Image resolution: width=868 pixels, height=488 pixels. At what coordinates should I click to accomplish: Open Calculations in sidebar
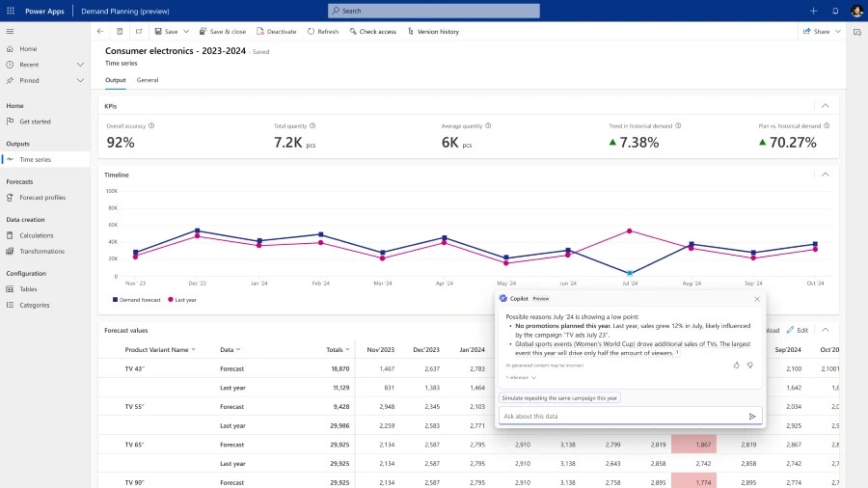[37, 235]
